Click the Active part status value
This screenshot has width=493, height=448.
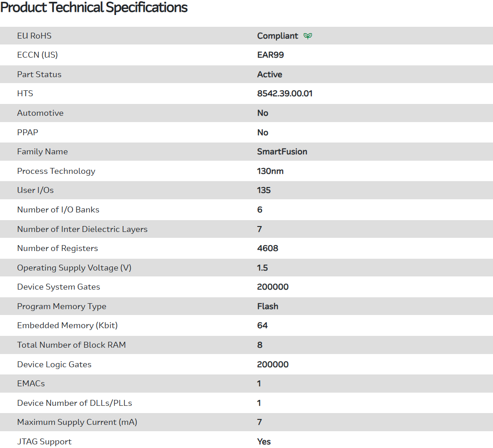tap(269, 74)
